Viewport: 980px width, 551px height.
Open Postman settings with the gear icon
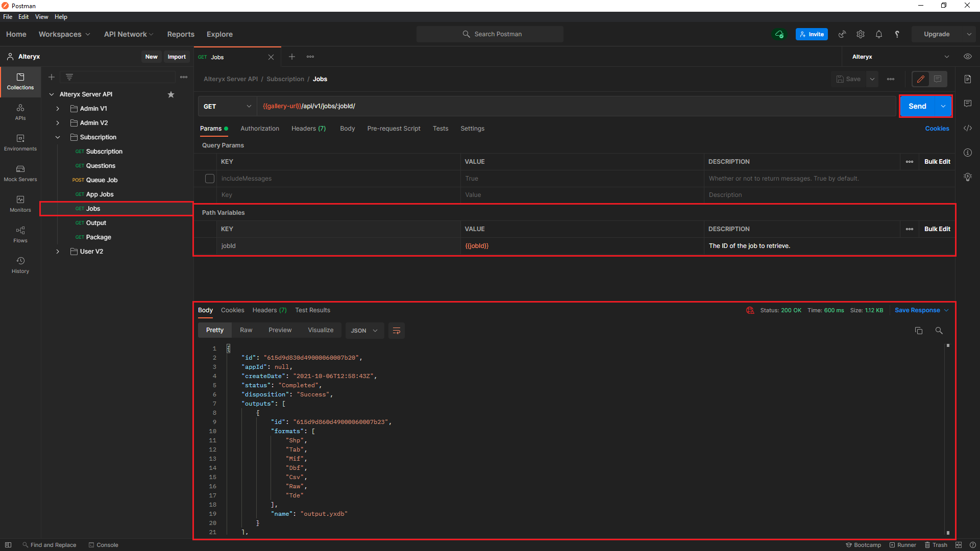860,34
